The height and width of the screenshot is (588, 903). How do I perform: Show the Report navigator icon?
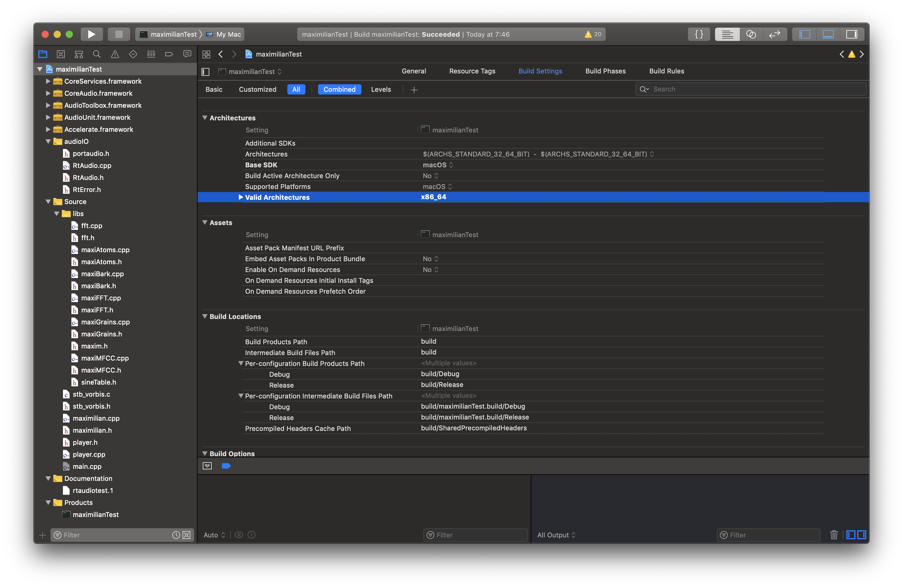pyautogui.click(x=187, y=54)
